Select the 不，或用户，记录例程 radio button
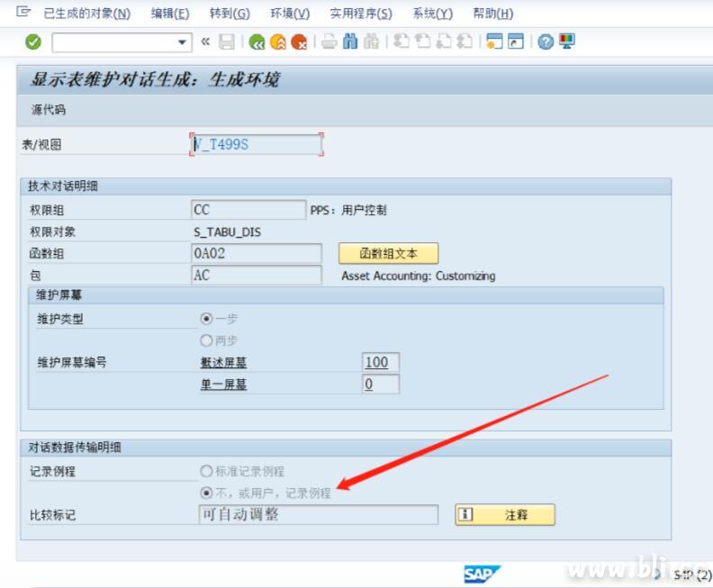 click(206, 493)
